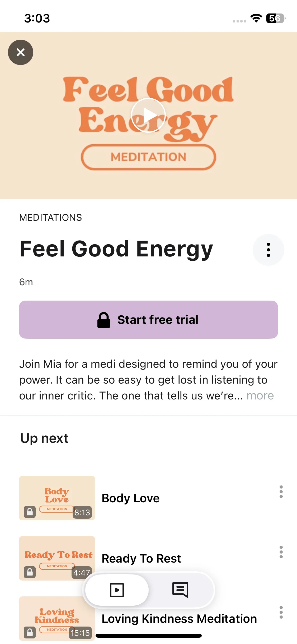Screen dimensions: 297x644
Task: Select Loving Kindness Meditation title
Action: pyautogui.click(x=179, y=619)
